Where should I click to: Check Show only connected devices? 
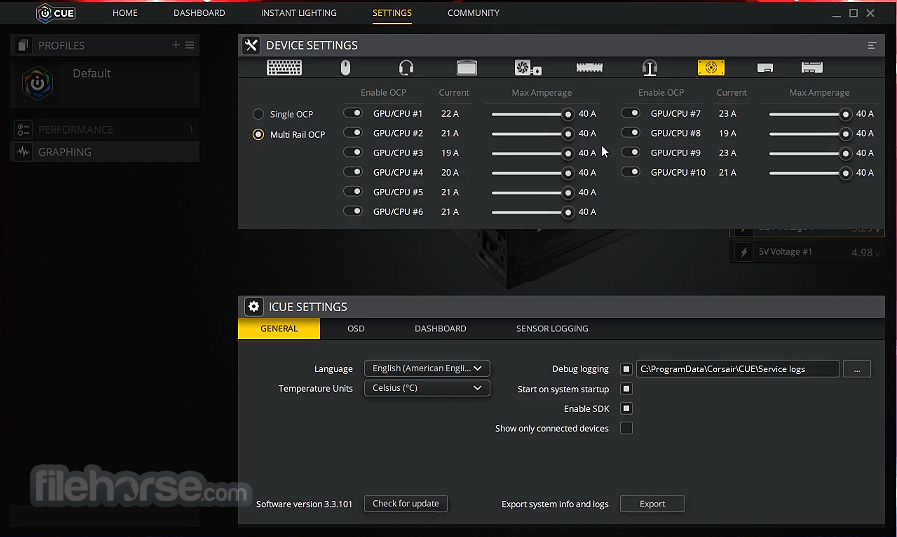tap(626, 428)
